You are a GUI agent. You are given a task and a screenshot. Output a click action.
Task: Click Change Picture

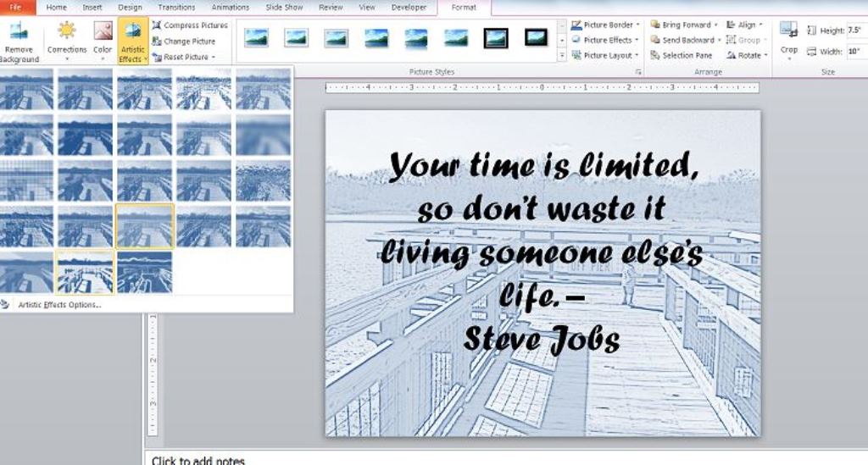coord(184,41)
